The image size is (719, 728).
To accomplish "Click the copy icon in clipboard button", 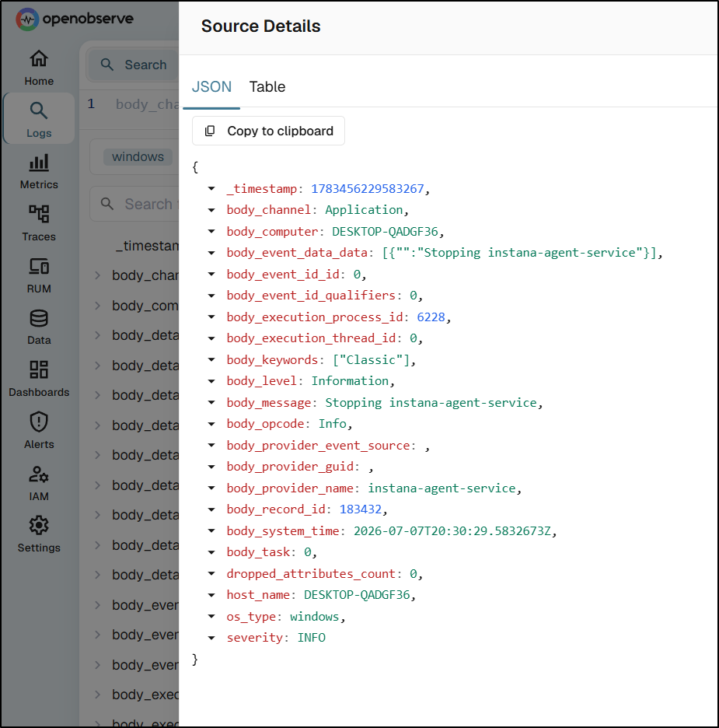I will pyautogui.click(x=210, y=131).
